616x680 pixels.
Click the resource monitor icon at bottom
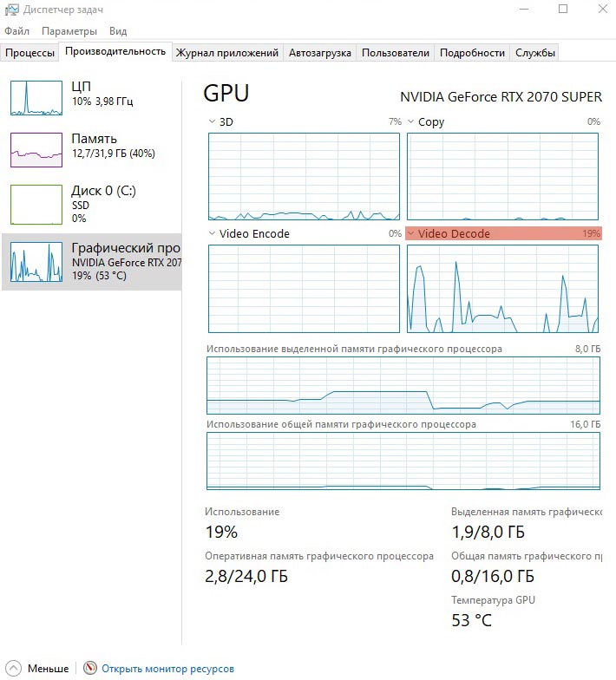[x=90, y=669]
